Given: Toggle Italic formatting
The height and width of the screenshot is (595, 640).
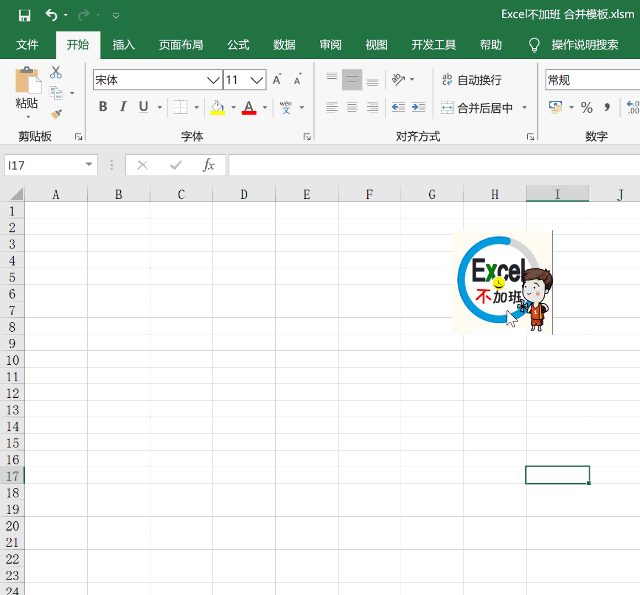Looking at the screenshot, I should point(123,107).
